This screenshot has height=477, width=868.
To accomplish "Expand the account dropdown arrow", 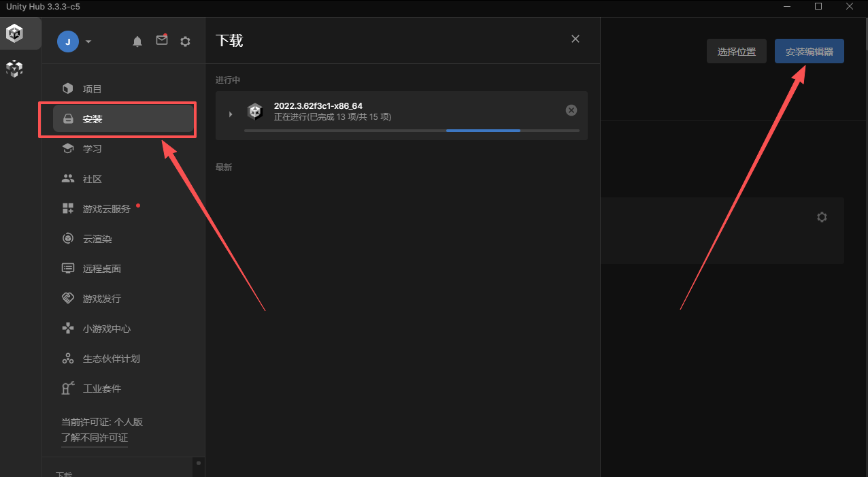I will pos(88,42).
